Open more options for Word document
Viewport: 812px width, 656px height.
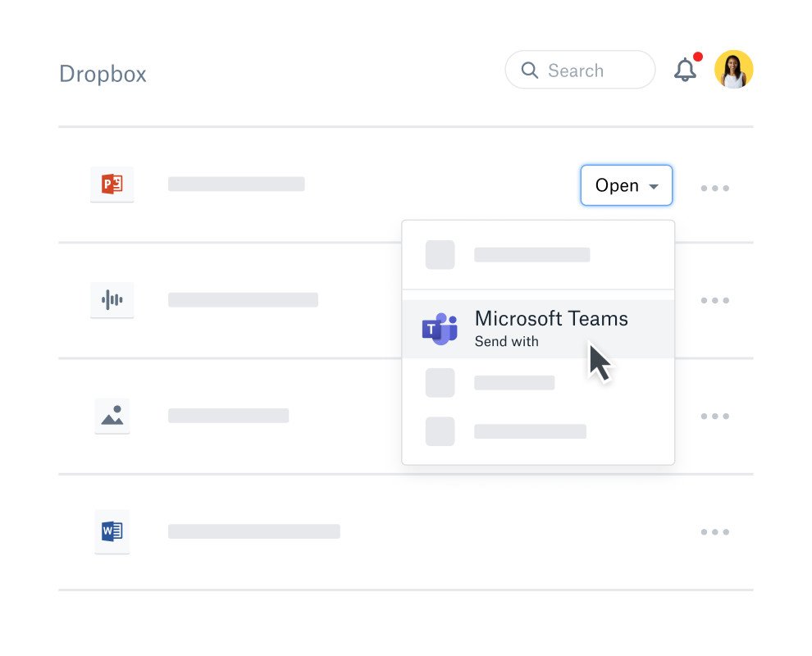click(x=714, y=532)
